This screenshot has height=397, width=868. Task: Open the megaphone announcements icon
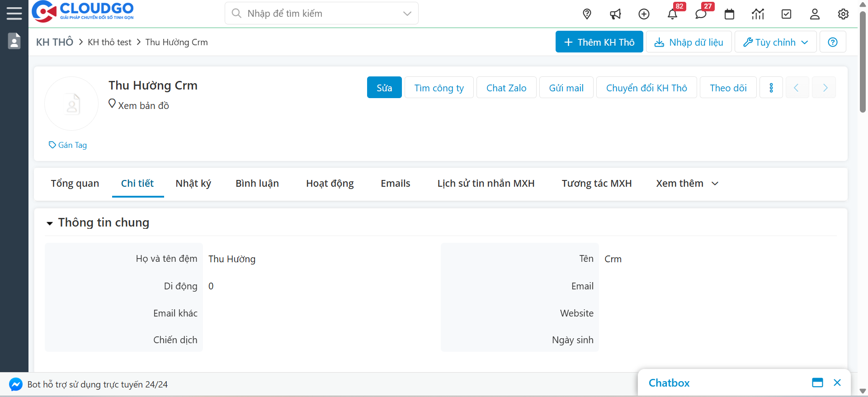[x=615, y=14]
